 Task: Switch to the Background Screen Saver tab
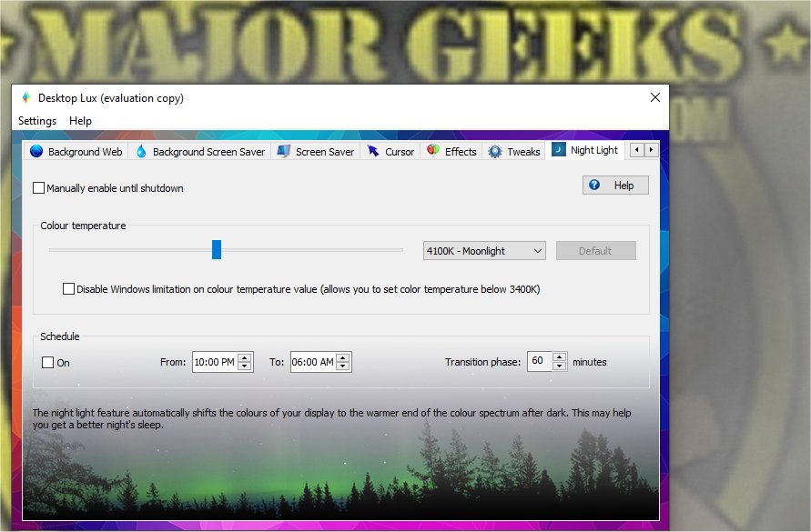click(200, 152)
